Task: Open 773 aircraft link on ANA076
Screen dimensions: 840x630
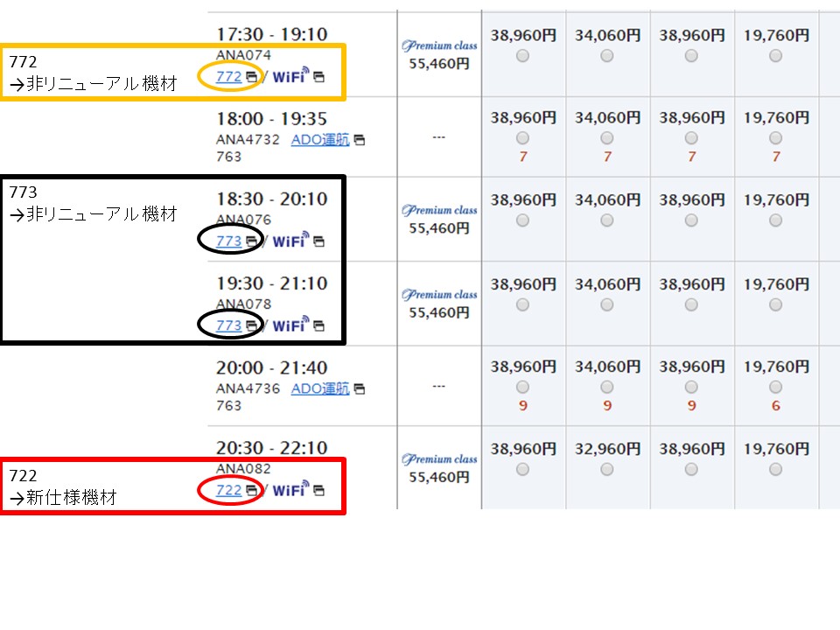Action: pyautogui.click(x=228, y=241)
